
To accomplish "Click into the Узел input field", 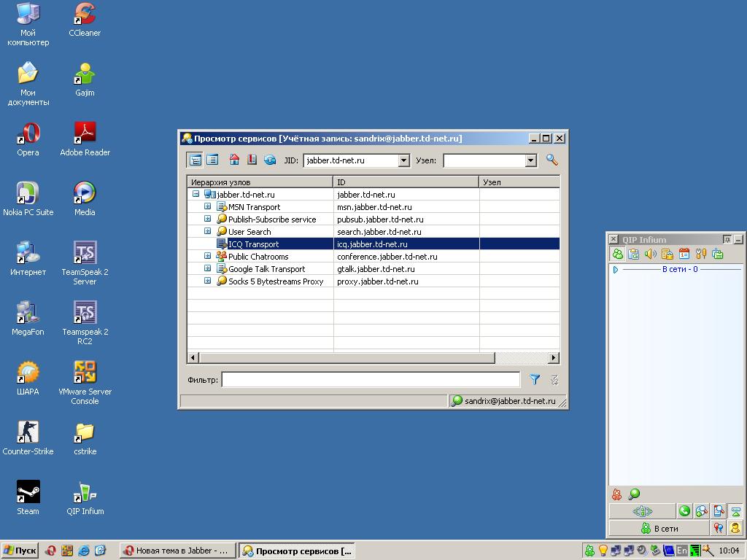I will tap(484, 160).
